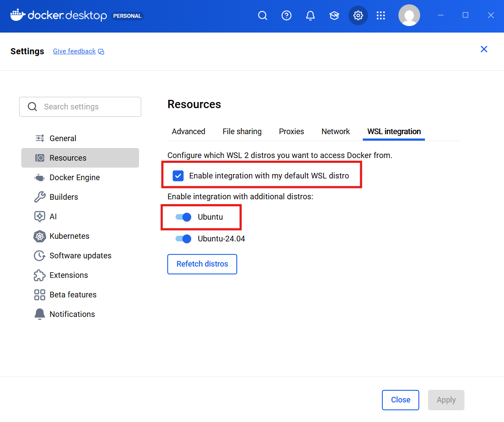504x422 pixels.
Task: Click the Kubernetes wheel icon
Action: [40, 236]
